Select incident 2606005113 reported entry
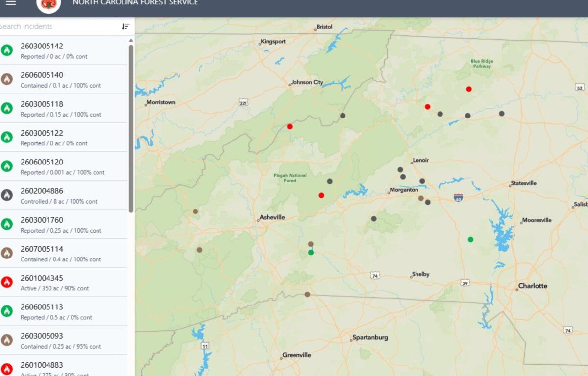Image resolution: width=588 pixels, height=376 pixels. coord(61,311)
